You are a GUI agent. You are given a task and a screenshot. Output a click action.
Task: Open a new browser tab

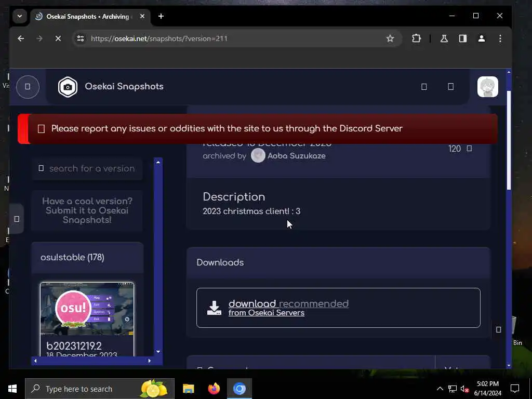pos(161,16)
